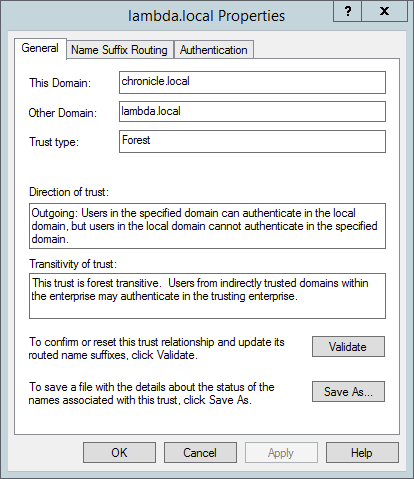Open the Name Suffix Routing tab

(x=120, y=50)
